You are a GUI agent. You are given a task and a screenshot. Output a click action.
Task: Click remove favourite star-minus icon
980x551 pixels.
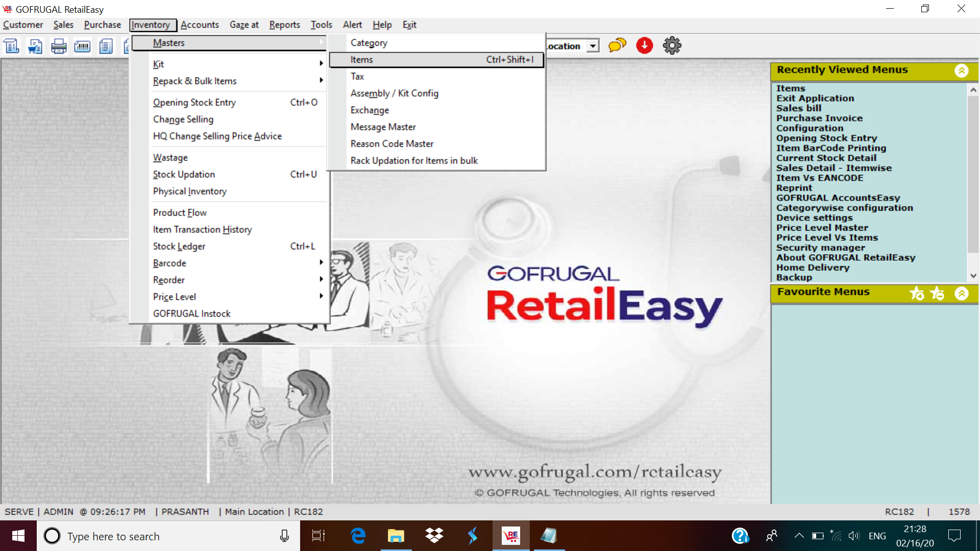[x=937, y=293]
